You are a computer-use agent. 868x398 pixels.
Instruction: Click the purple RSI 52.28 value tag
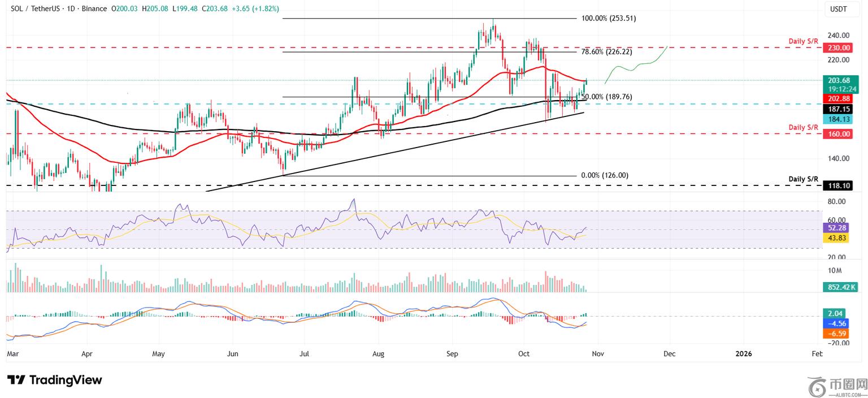click(837, 228)
